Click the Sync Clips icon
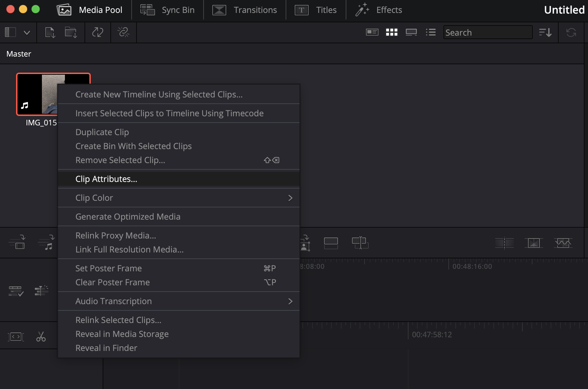The width and height of the screenshot is (588, 389). pyautogui.click(x=97, y=32)
